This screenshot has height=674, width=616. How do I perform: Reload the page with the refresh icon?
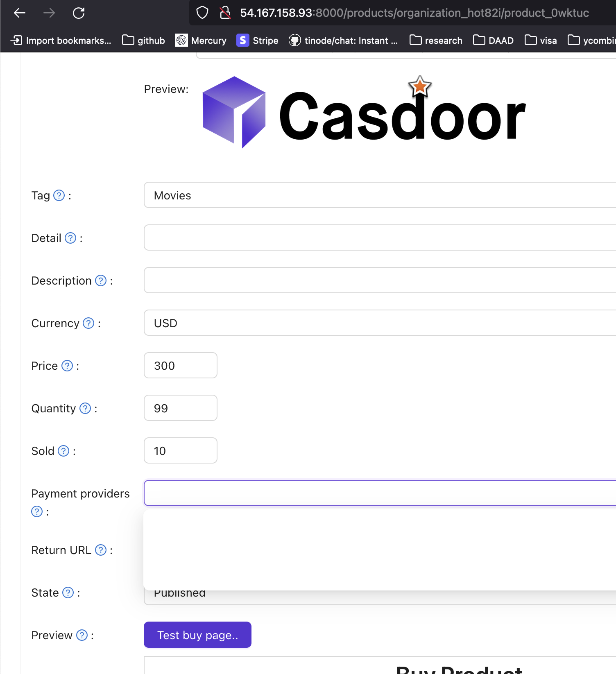[79, 13]
